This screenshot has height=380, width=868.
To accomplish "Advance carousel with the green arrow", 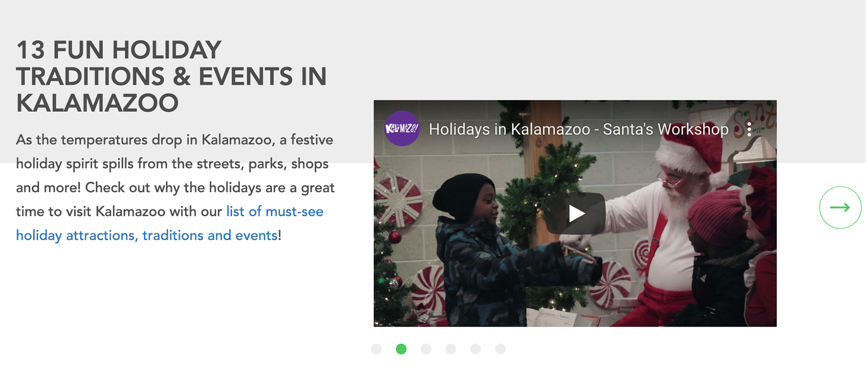I will tap(840, 208).
